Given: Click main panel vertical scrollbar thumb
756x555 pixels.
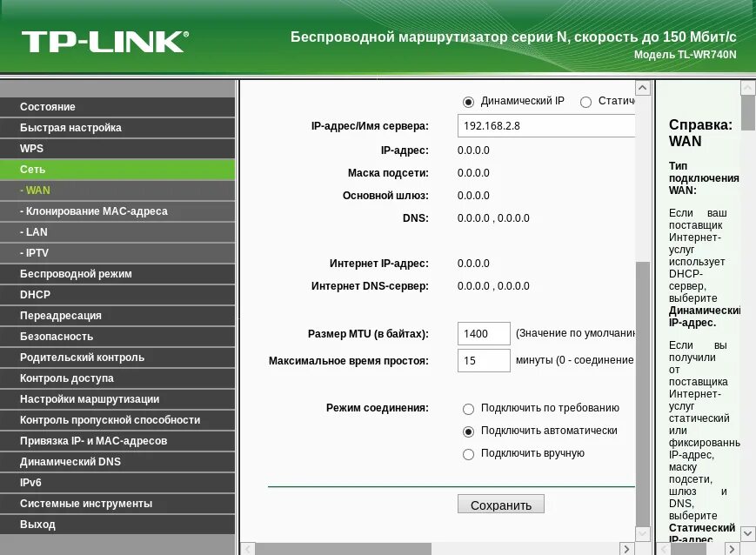Looking at the screenshot, I should 643,393.
